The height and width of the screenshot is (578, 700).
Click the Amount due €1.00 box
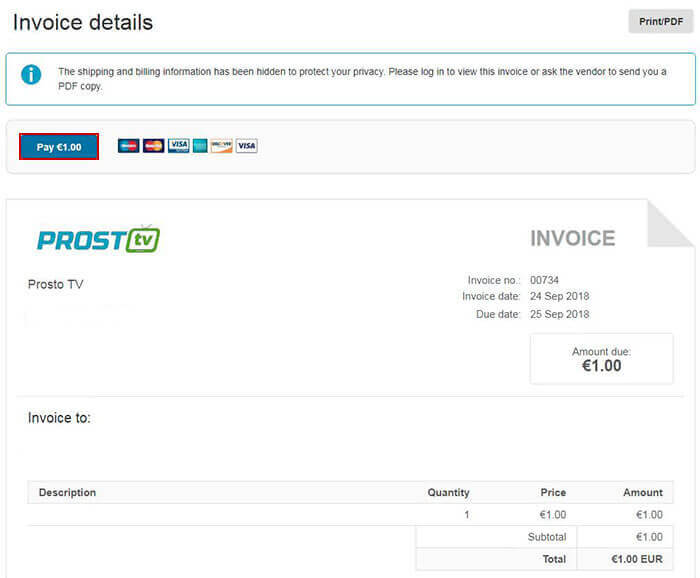click(601, 359)
